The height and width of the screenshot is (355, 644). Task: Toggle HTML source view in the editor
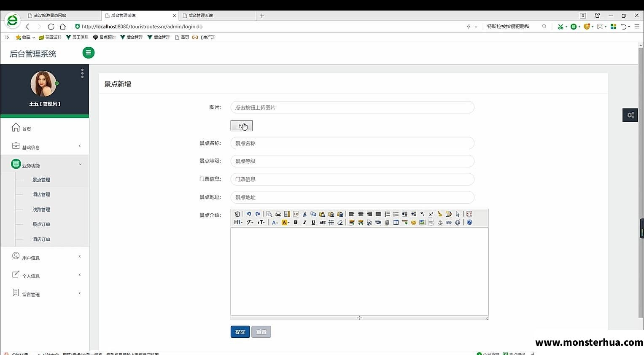coord(237,214)
